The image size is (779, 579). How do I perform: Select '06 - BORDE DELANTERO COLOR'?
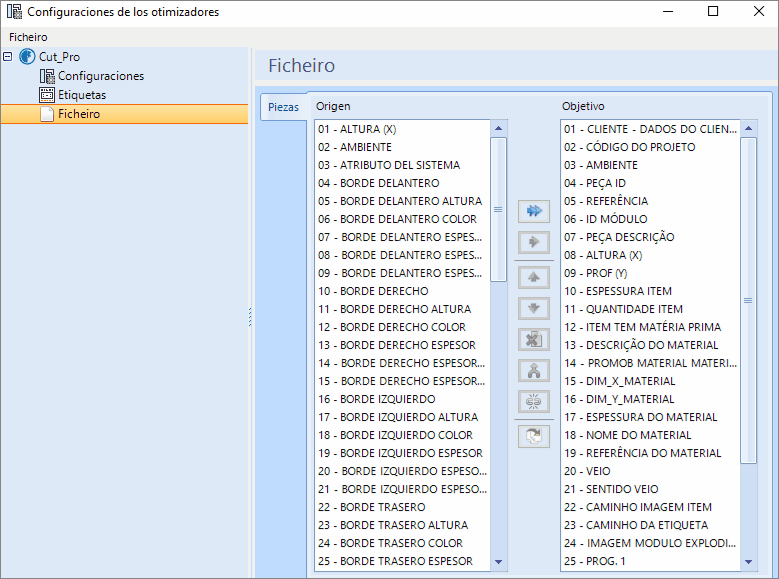pos(402,219)
